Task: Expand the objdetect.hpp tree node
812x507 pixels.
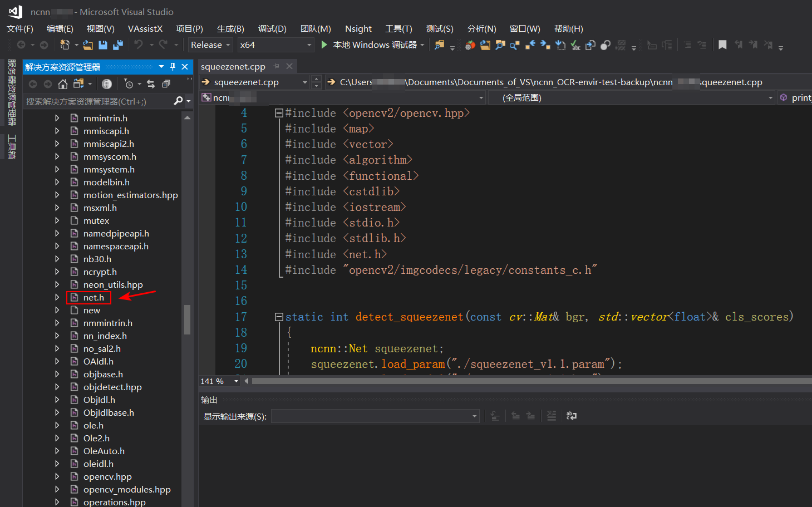Action: [57, 387]
